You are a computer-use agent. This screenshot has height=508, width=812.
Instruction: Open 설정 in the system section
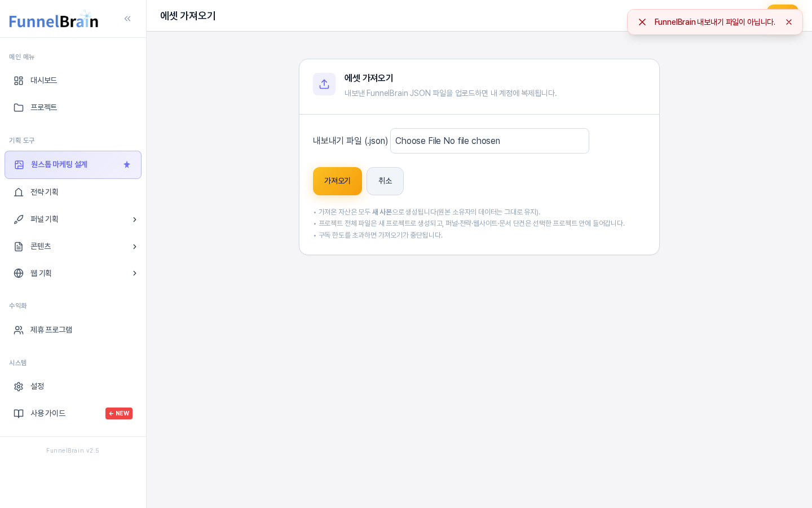tap(73, 387)
